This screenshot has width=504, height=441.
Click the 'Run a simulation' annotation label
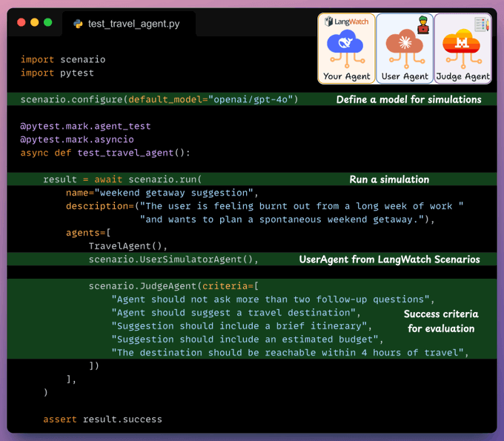click(389, 179)
